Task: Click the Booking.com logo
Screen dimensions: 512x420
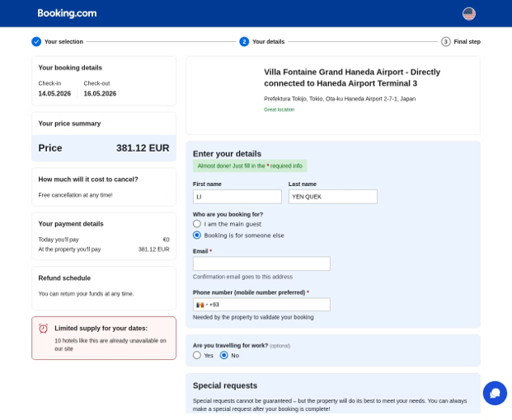Action: coord(67,13)
